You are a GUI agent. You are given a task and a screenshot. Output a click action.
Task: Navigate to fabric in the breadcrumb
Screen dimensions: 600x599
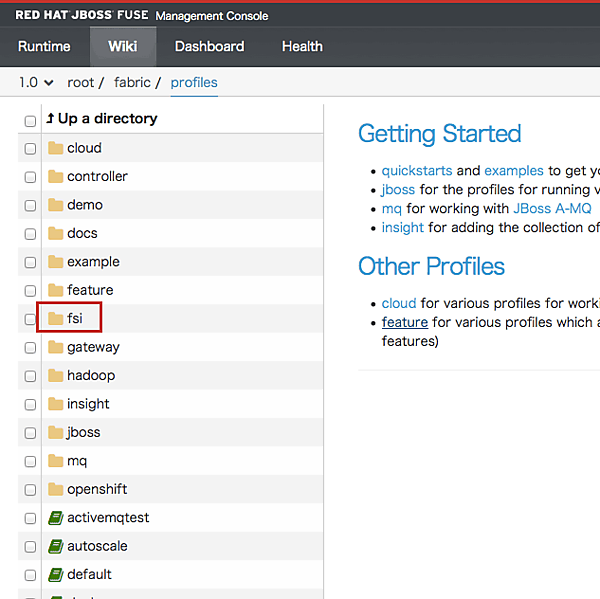132,82
